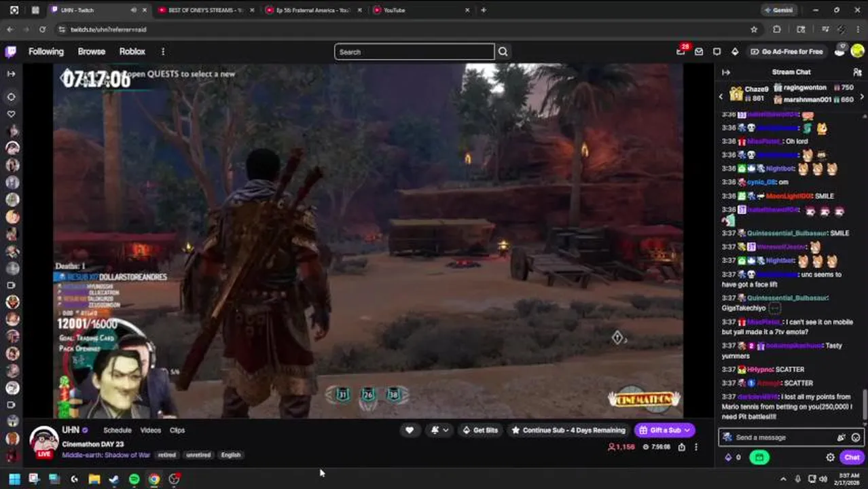868x489 pixels.
Task: Go to the Following page
Action: pyautogui.click(x=46, y=52)
